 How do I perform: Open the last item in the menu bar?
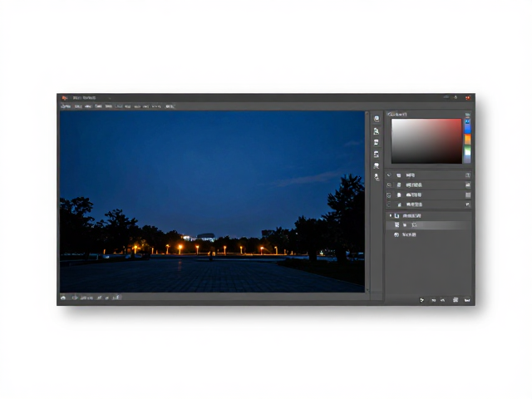coord(170,106)
